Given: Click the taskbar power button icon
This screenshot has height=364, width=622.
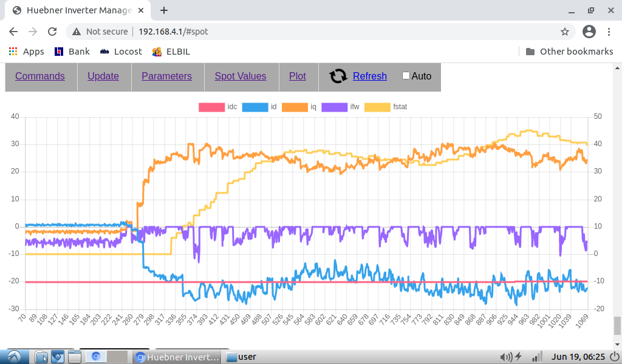Looking at the screenshot, I should tap(518, 357).
